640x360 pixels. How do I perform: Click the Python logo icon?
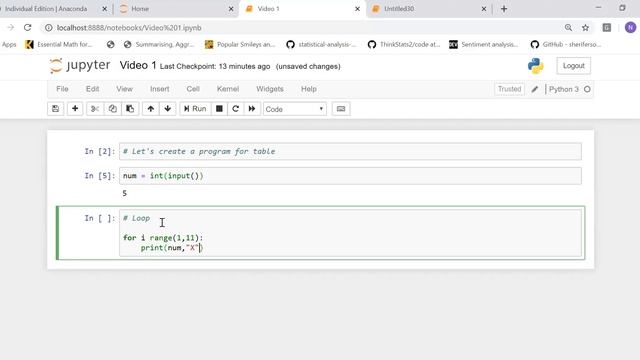pyautogui.click(x=536, y=66)
